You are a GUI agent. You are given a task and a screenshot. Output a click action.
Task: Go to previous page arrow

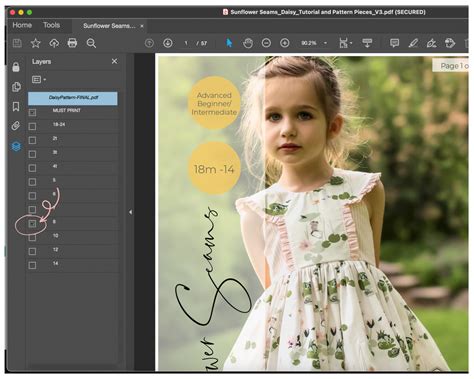tap(149, 43)
